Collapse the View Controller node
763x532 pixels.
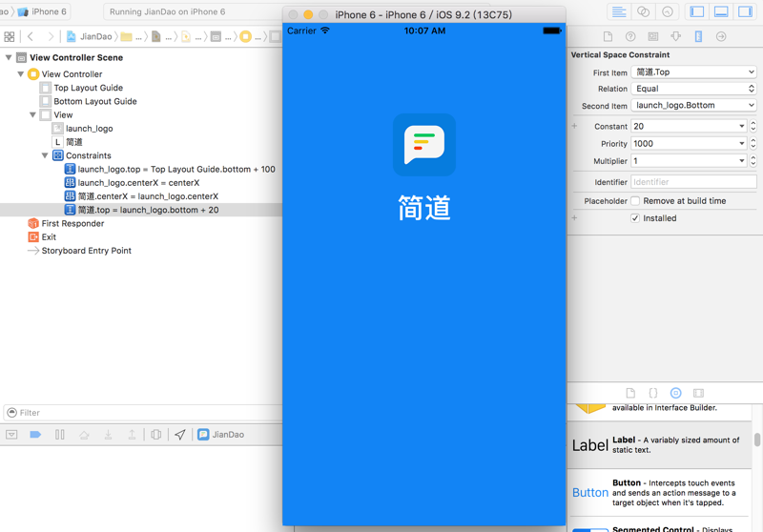[20, 74]
